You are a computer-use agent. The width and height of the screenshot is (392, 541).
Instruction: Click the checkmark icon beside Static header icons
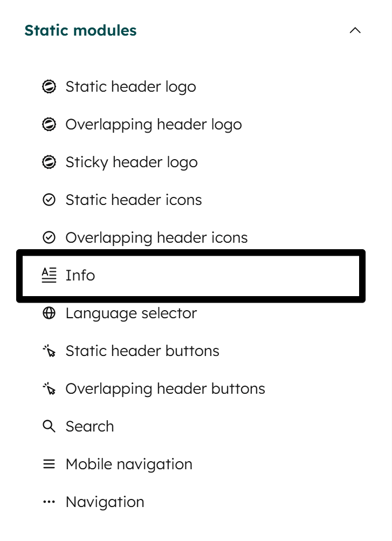point(50,200)
